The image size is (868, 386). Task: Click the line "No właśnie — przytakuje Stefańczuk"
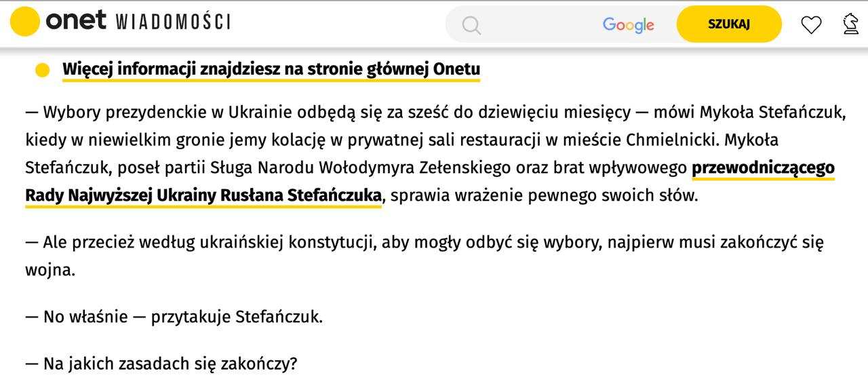(174, 317)
